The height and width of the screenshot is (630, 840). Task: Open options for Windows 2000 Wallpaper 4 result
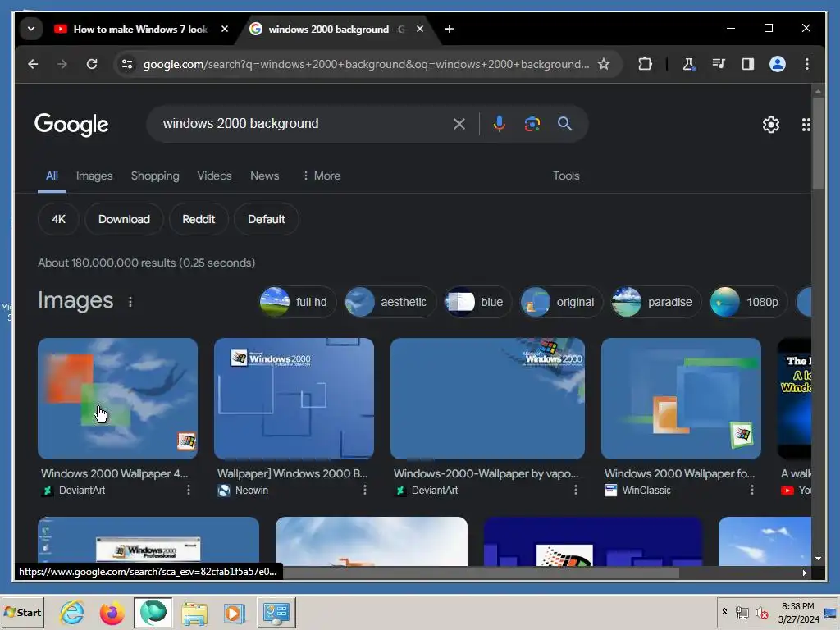(189, 490)
